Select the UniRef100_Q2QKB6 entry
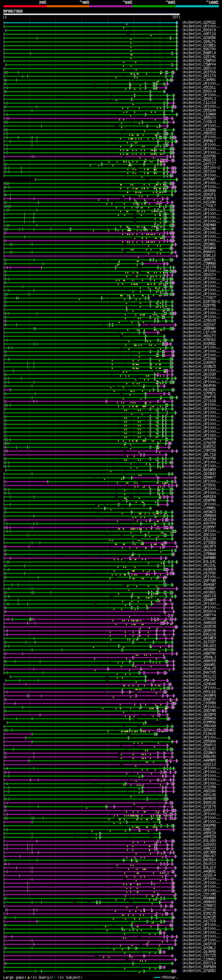 tap(199, 38)
